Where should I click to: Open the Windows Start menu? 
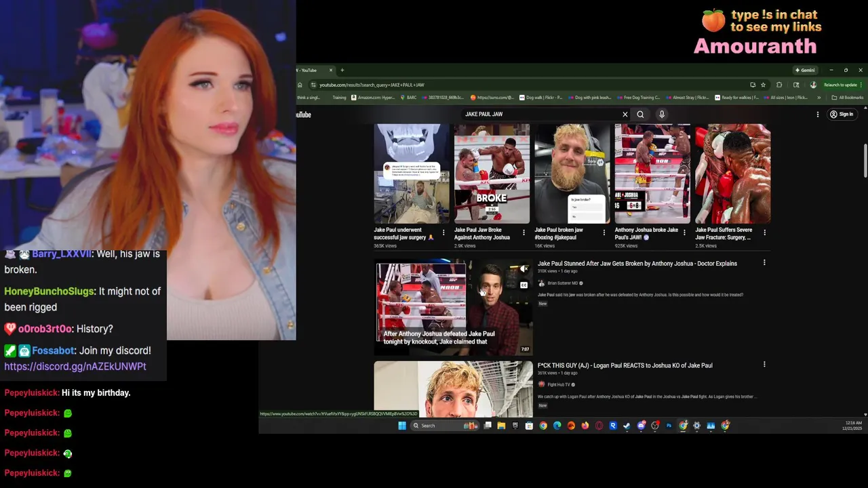pos(402,426)
